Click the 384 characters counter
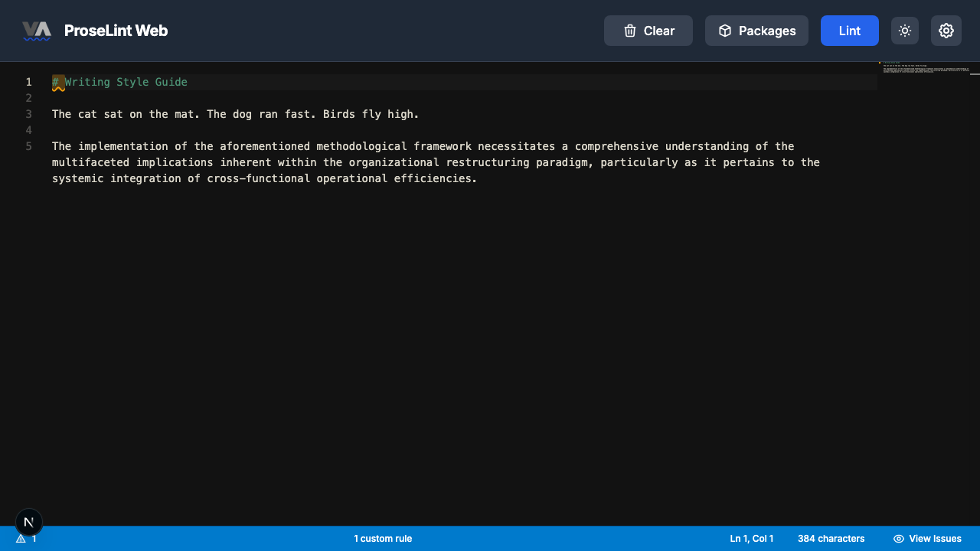This screenshot has height=551, width=980. [x=831, y=538]
